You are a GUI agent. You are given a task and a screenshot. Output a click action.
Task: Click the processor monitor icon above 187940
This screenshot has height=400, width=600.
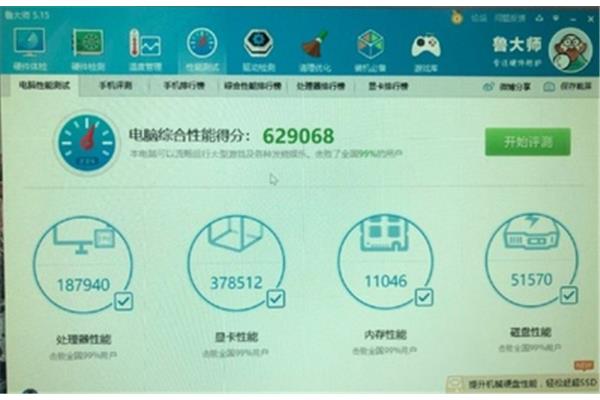[x=85, y=239]
